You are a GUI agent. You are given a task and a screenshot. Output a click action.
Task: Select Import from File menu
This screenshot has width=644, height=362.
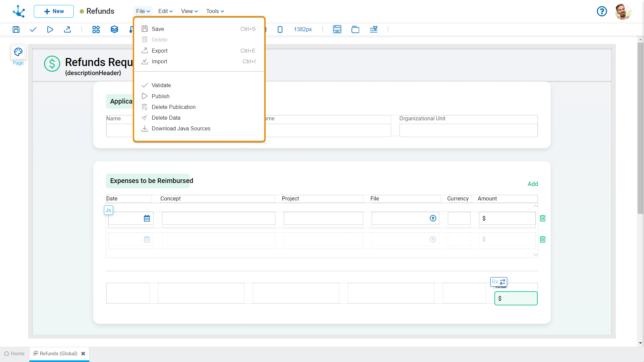(159, 61)
